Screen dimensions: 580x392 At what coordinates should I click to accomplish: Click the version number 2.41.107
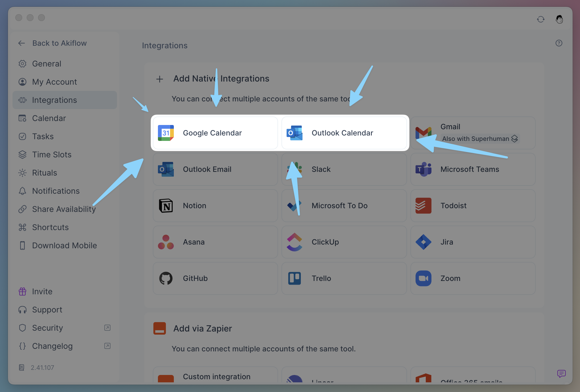tap(42, 368)
